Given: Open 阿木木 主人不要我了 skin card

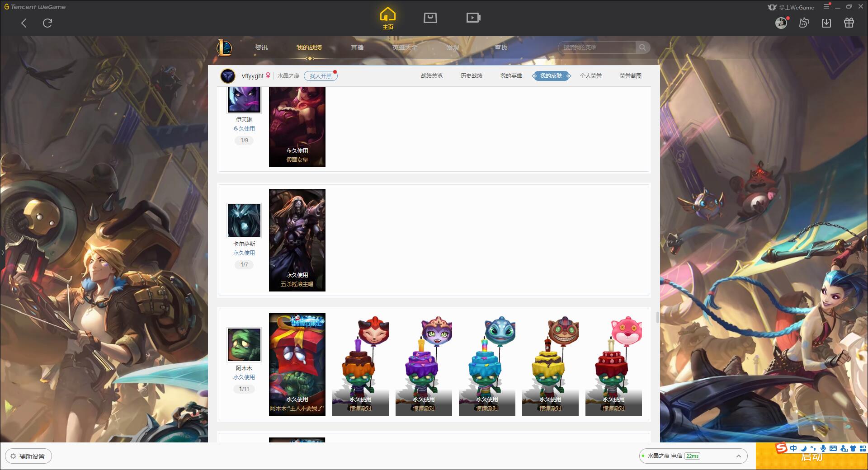Looking at the screenshot, I should click(x=297, y=364).
